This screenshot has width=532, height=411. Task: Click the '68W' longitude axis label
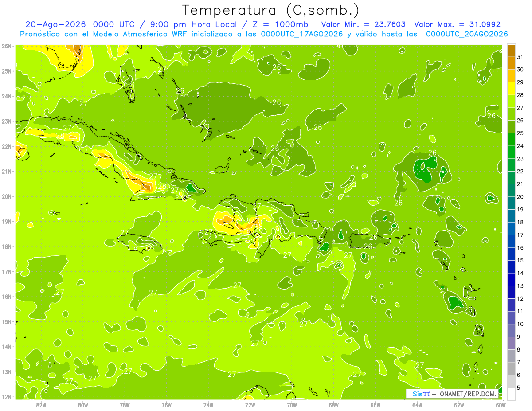click(x=333, y=404)
